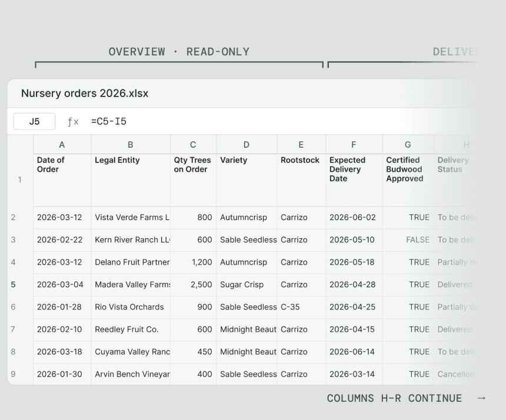The image size is (506, 420).
Task: Select column C header
Action: coord(194,145)
